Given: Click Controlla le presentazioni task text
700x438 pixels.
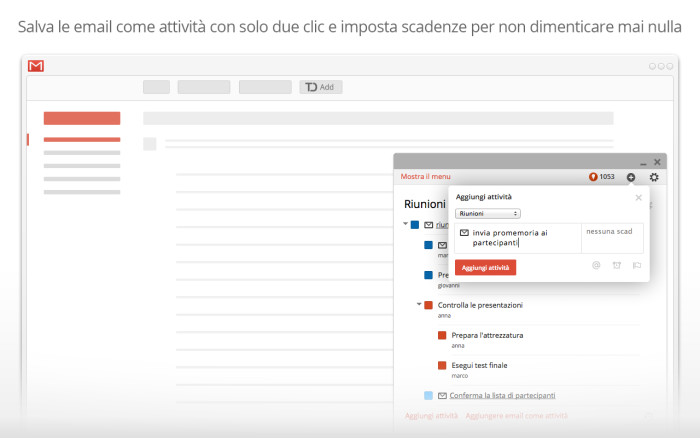Looking at the screenshot, I should pyautogui.click(x=480, y=305).
